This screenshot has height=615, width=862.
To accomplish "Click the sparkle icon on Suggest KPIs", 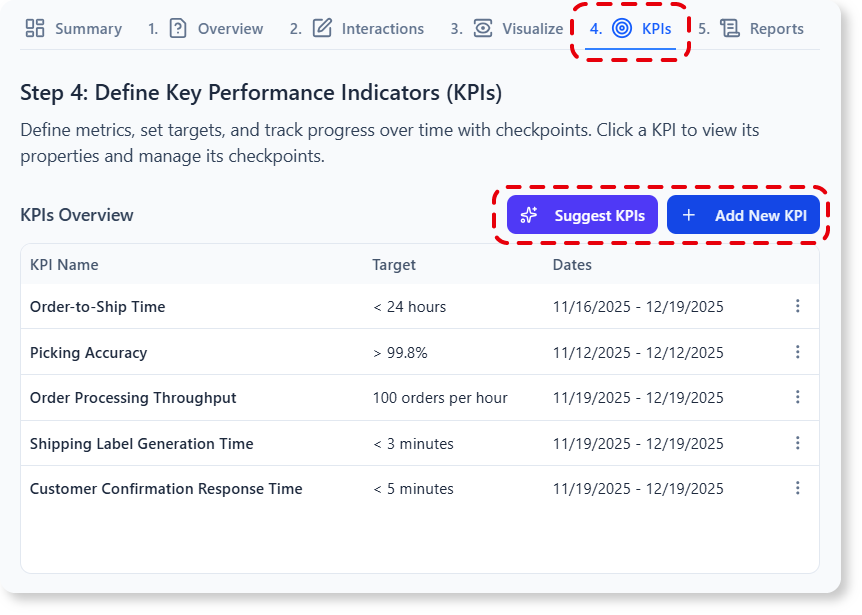I will click(528, 214).
